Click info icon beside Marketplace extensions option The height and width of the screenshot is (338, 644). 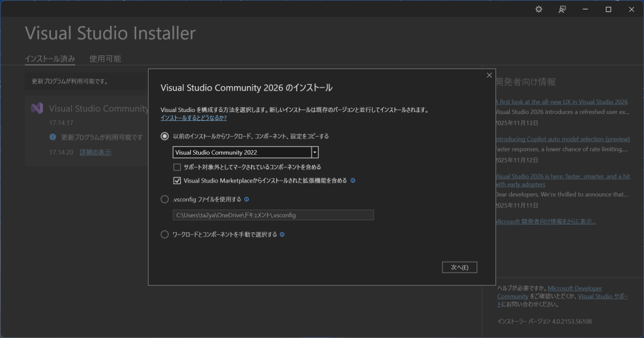point(353,181)
